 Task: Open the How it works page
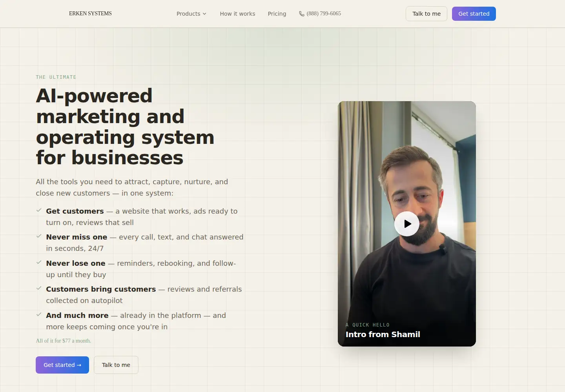click(237, 14)
